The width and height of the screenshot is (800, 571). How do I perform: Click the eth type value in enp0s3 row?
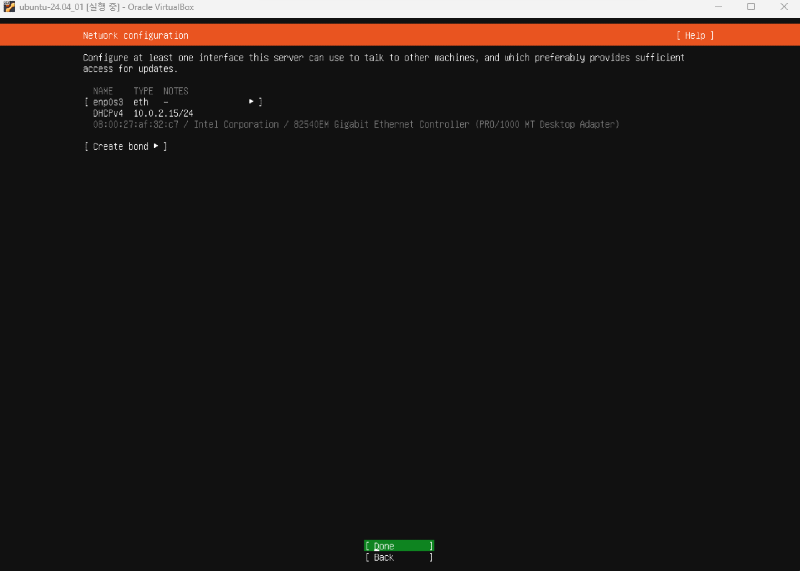point(141,102)
